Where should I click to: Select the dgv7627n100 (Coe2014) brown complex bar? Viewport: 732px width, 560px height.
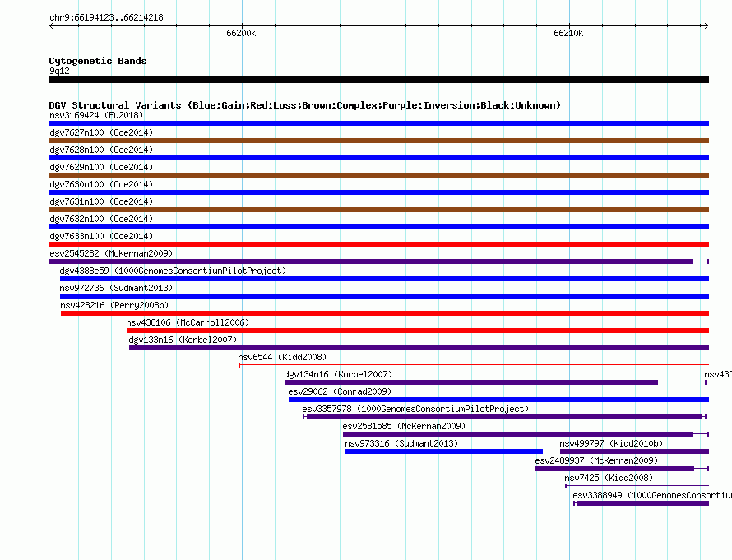coord(378,141)
